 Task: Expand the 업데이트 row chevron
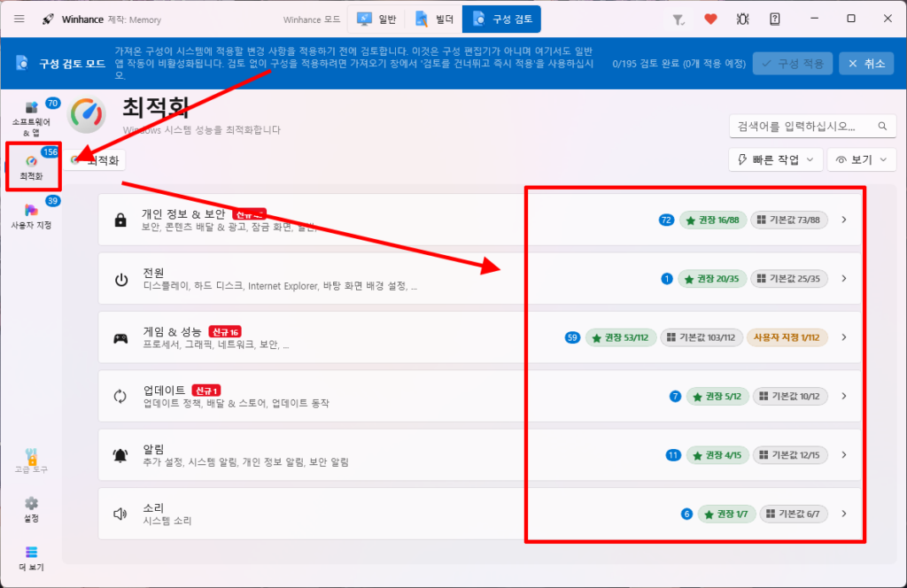[x=844, y=396]
